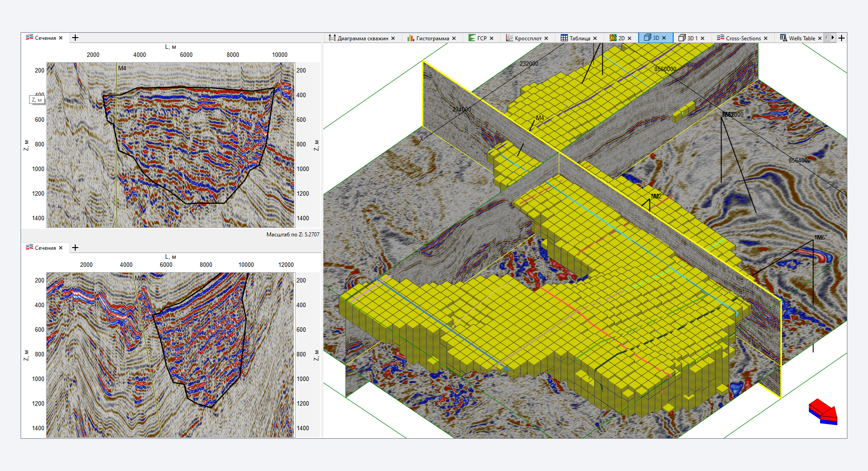Close the Wells Table tab
The image size is (868, 471).
coord(820,39)
